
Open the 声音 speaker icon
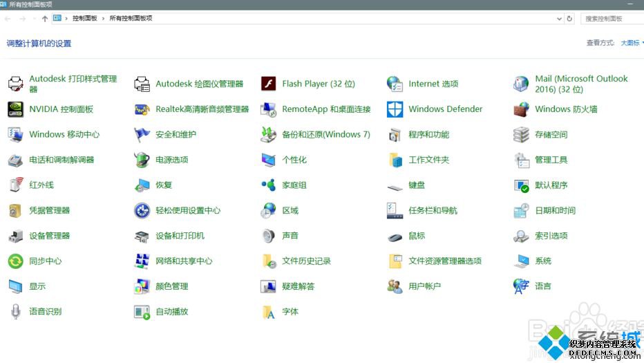269,236
